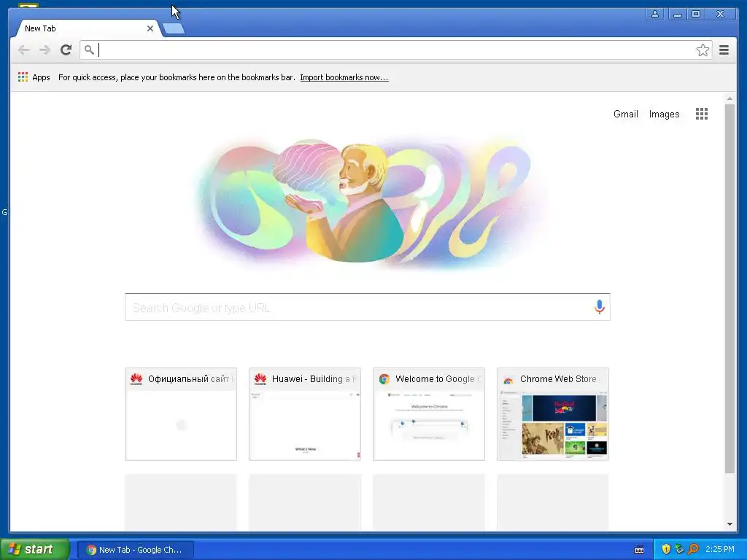Viewport: 747px width, 560px height.
Task: Click the page scrollbar down arrow
Action: (x=729, y=524)
